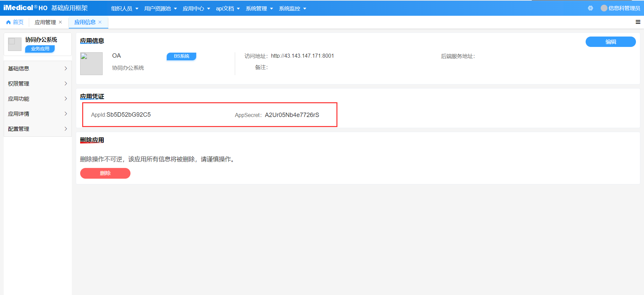Screen dimensions: 644x295
Task: Click the 协同办公系统 app thumbnail in sidebar
Action: 15,44
